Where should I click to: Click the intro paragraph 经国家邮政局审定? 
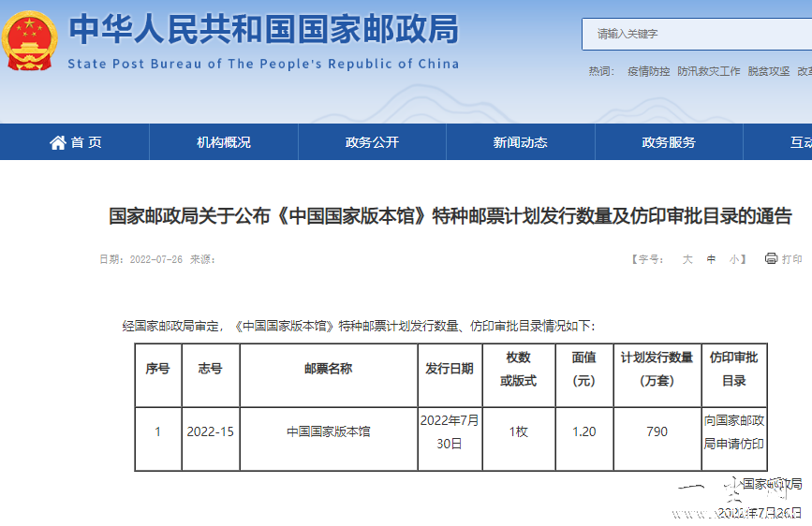(359, 326)
